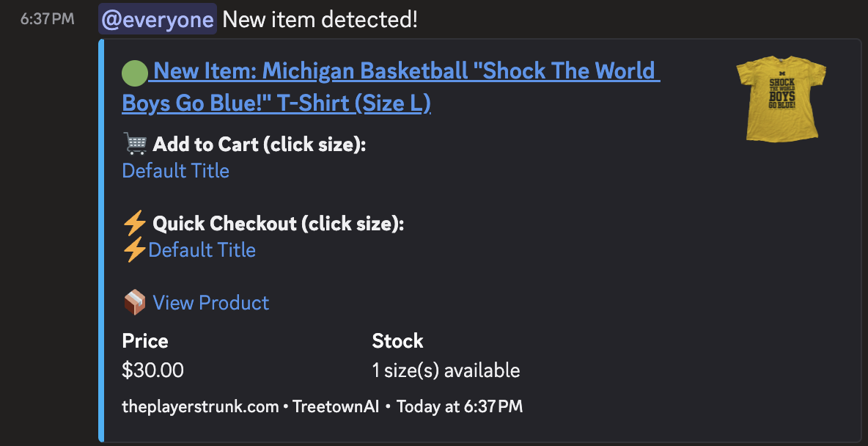Viewport: 868px width, 446px height.
Task: Click the $30.00 price value
Action: click(x=153, y=370)
